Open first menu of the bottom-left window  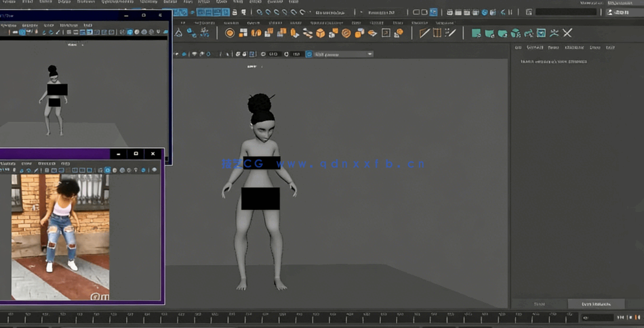(x=8, y=163)
